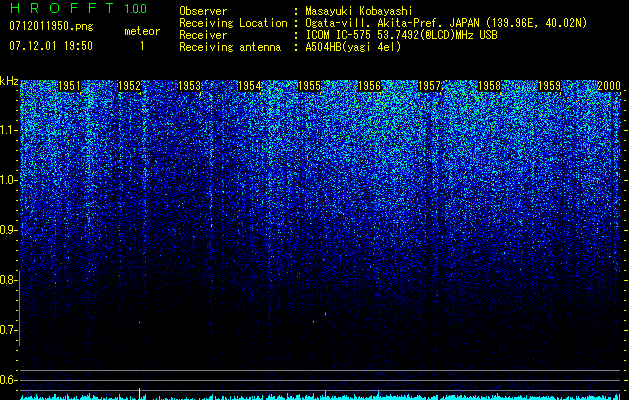Click the meteor count label
Viewport: 629px width, 400px height.
pos(142,31)
